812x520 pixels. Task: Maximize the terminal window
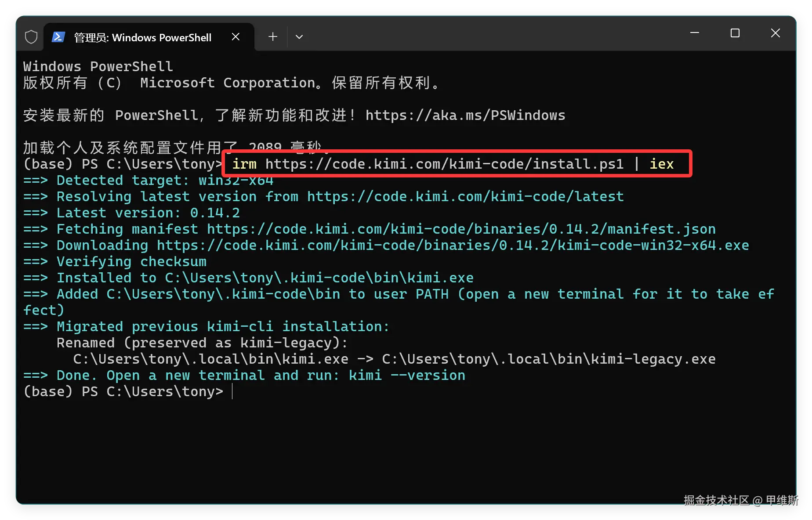(x=735, y=33)
